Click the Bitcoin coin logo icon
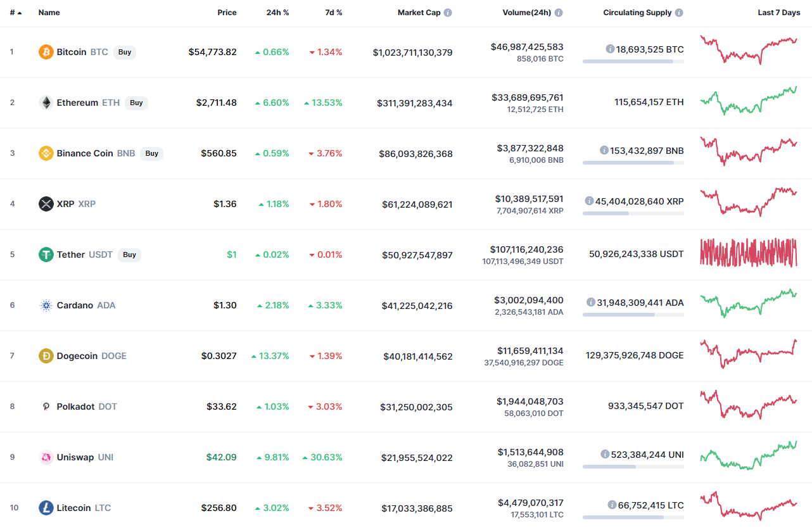The width and height of the screenshot is (812, 530). pyautogui.click(x=46, y=52)
